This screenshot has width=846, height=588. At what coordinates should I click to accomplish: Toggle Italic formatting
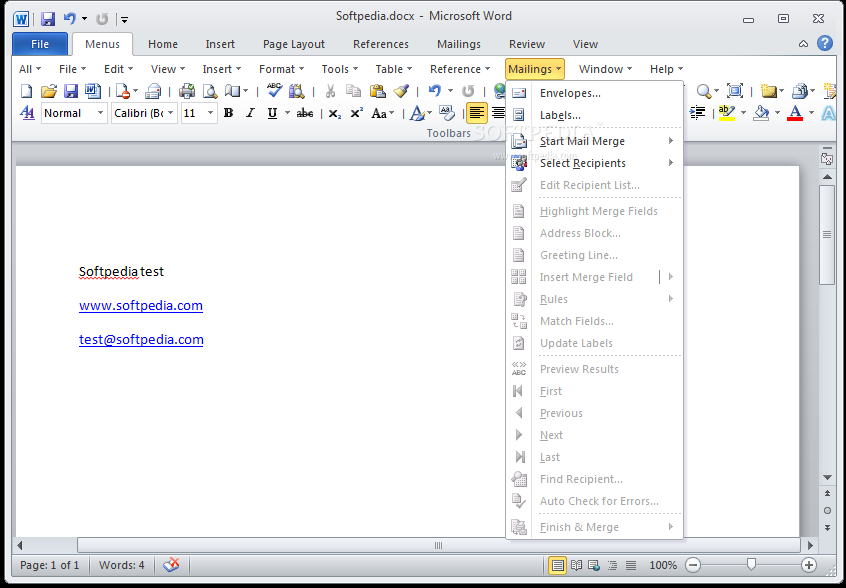point(250,113)
